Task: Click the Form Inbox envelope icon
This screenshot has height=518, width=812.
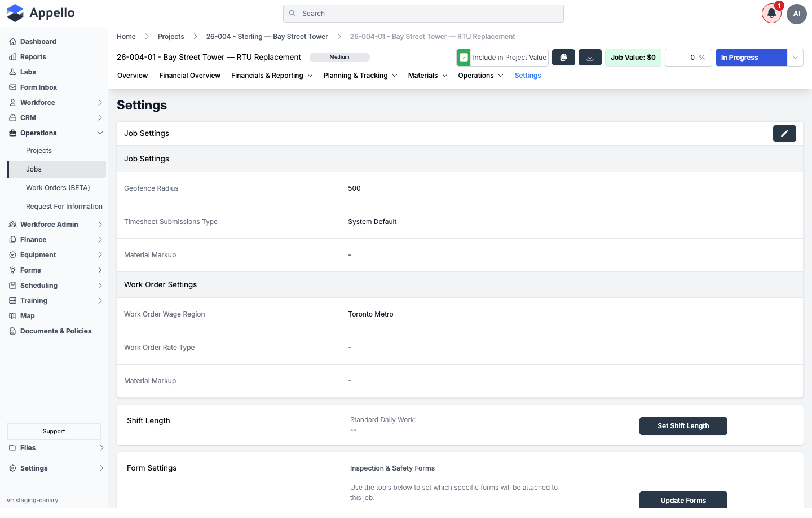Action: (12, 87)
